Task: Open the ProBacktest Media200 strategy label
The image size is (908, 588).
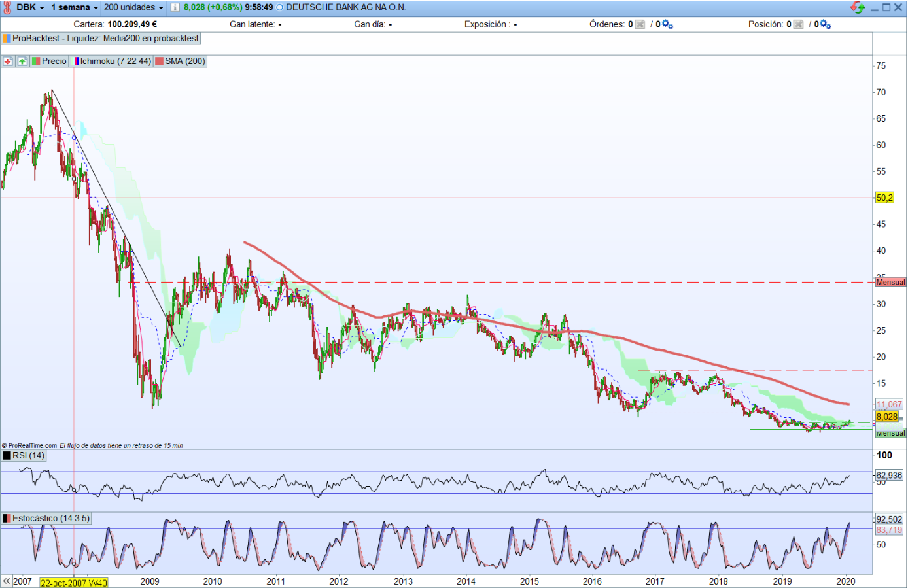Action: pyautogui.click(x=101, y=39)
